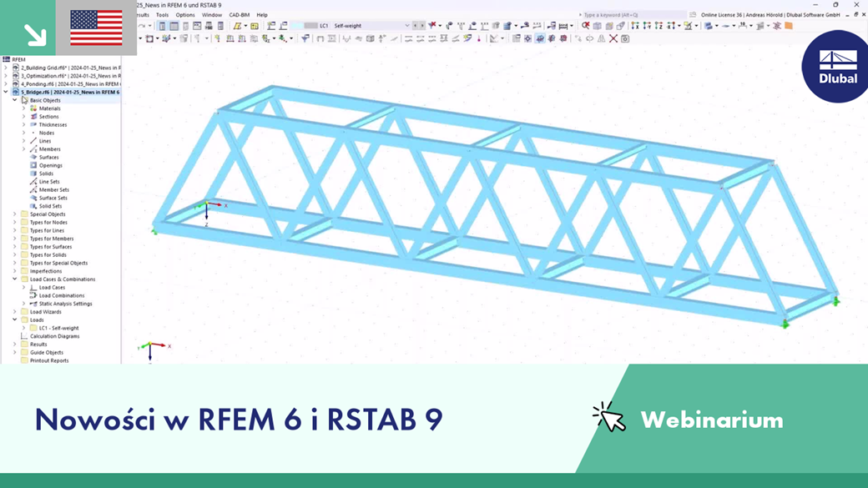Click the gray load case color swatch
This screenshot has width=868, height=488.
coord(310,26)
